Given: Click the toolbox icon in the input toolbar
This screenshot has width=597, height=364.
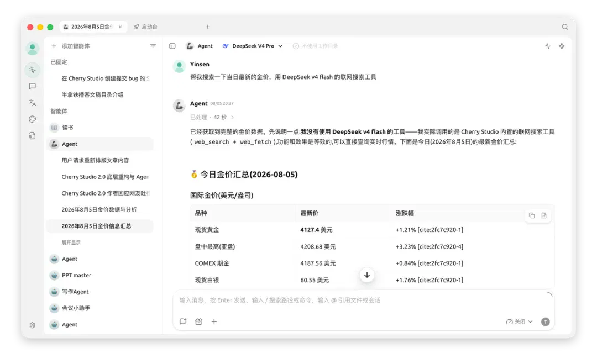Looking at the screenshot, I should (199, 322).
